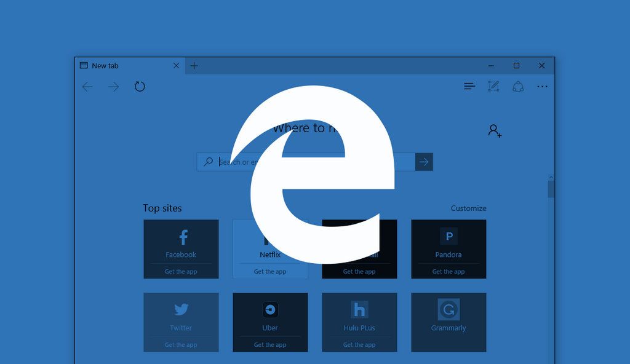
Task: Open a new tab with the plus button
Action: (194, 65)
